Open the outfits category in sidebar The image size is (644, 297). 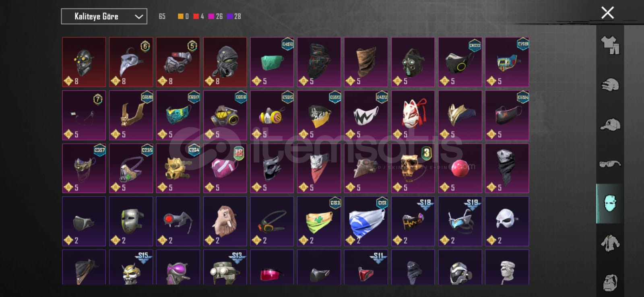click(610, 45)
